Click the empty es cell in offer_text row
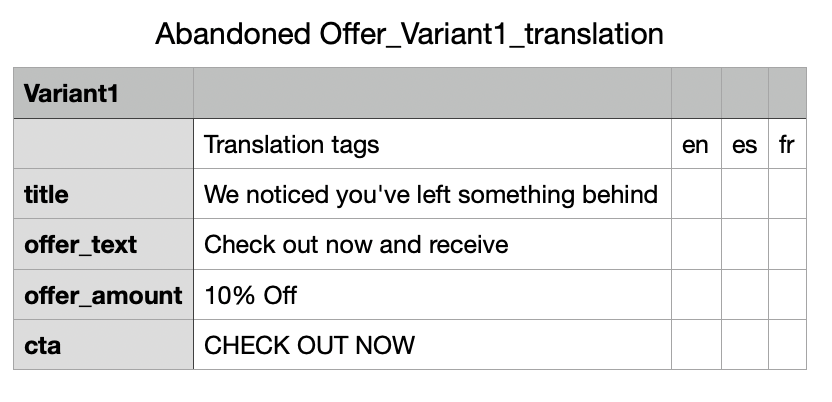Screen dimensions: 832x402 click(x=744, y=244)
